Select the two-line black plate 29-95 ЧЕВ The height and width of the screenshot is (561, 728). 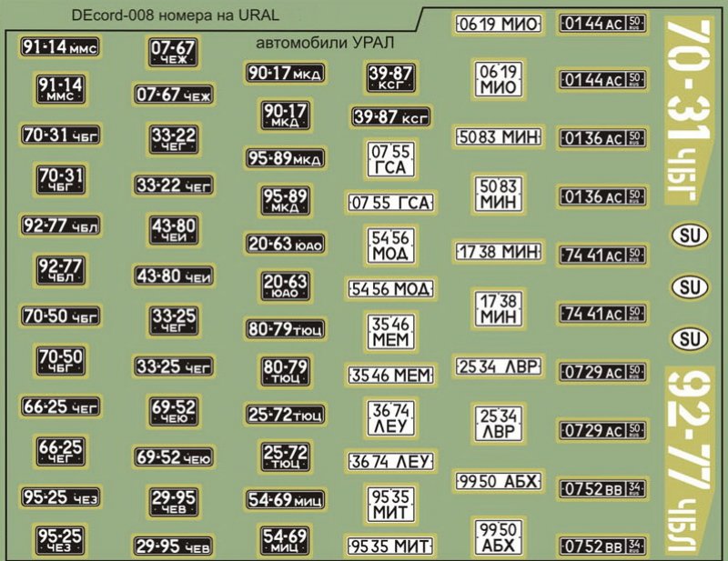coord(174,502)
